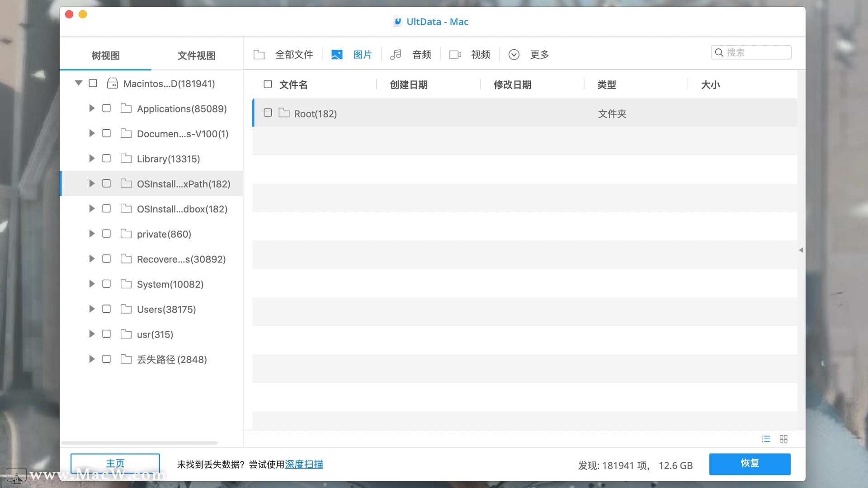Open the 深度扫描 deep scan link

pyautogui.click(x=304, y=464)
